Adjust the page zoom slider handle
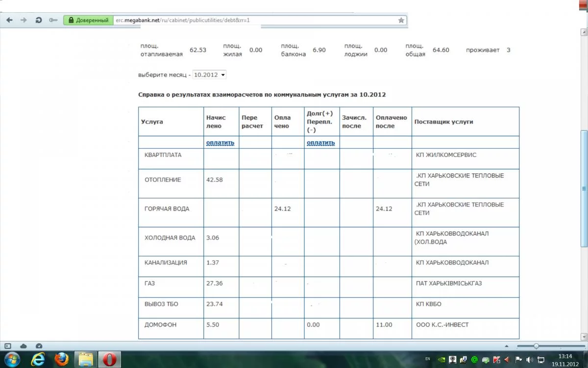This screenshot has width=588, height=368. click(536, 346)
